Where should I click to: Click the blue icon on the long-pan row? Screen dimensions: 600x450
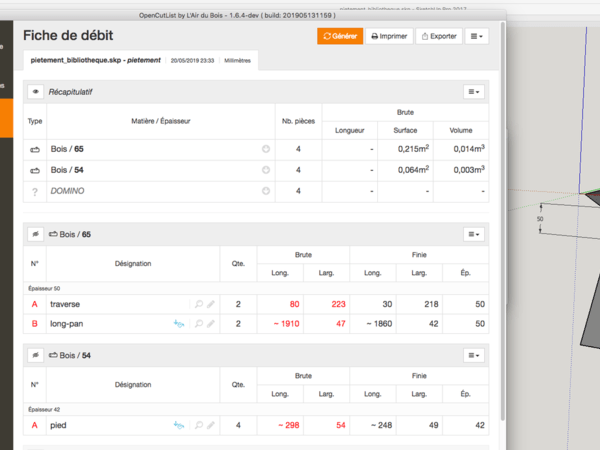tap(179, 323)
